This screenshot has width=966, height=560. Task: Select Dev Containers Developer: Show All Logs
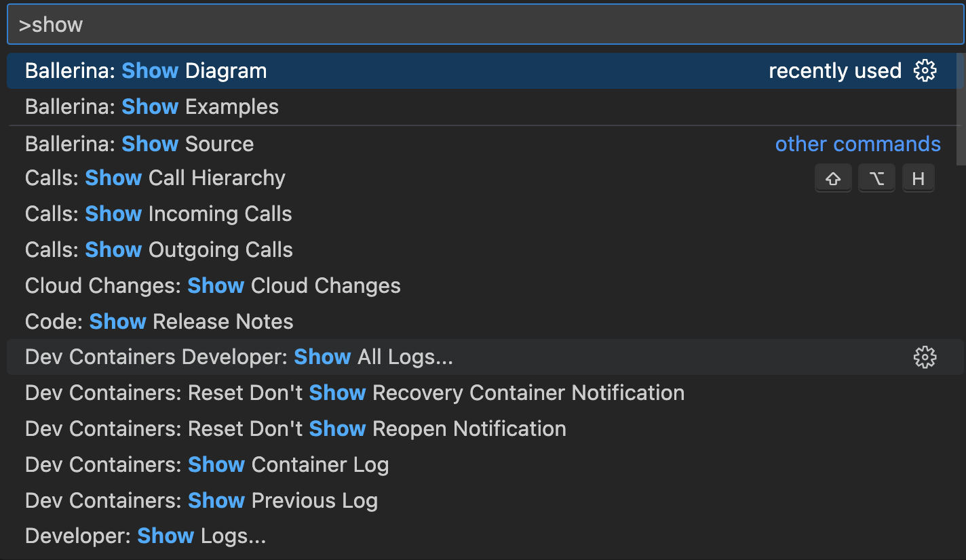482,357
